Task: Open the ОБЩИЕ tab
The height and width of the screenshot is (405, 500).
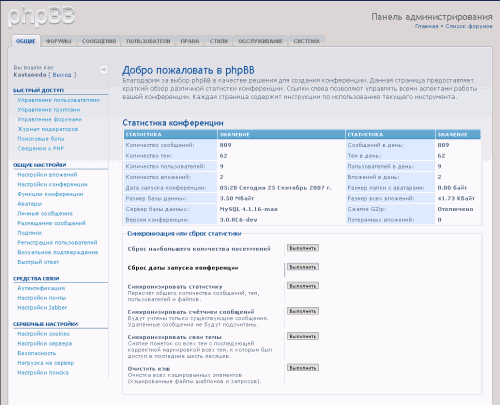Action: (x=26, y=41)
